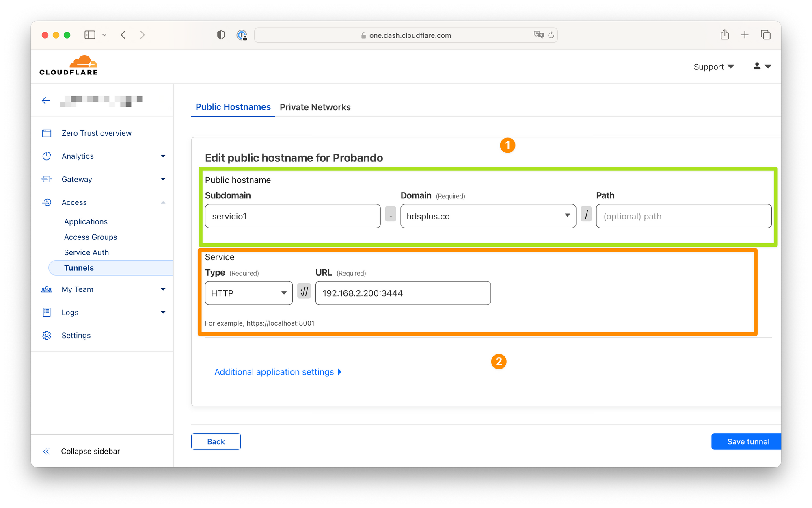Open the Zero Trust overview icon
The width and height of the screenshot is (812, 508).
coord(47,133)
